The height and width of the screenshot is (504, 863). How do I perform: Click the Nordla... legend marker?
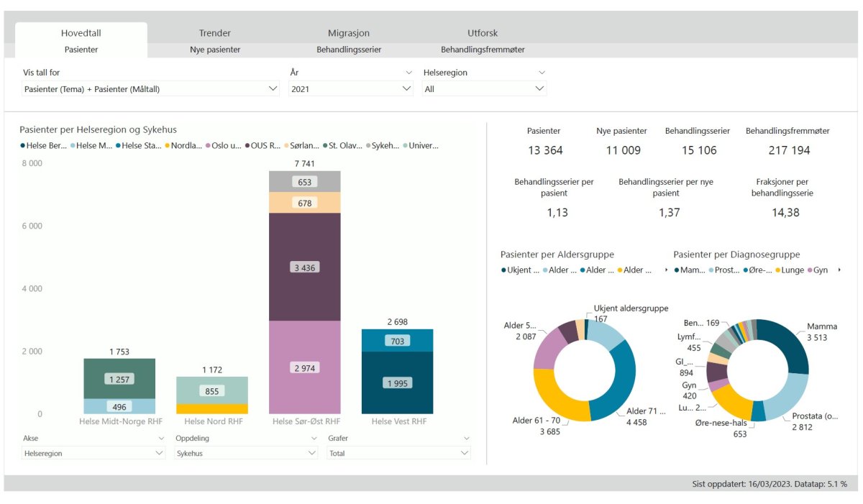pos(168,146)
